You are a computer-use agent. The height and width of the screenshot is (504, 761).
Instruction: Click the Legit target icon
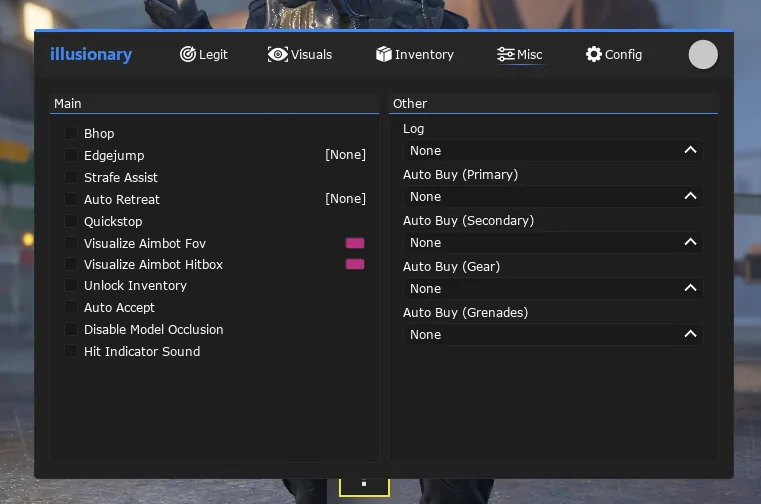coord(188,54)
